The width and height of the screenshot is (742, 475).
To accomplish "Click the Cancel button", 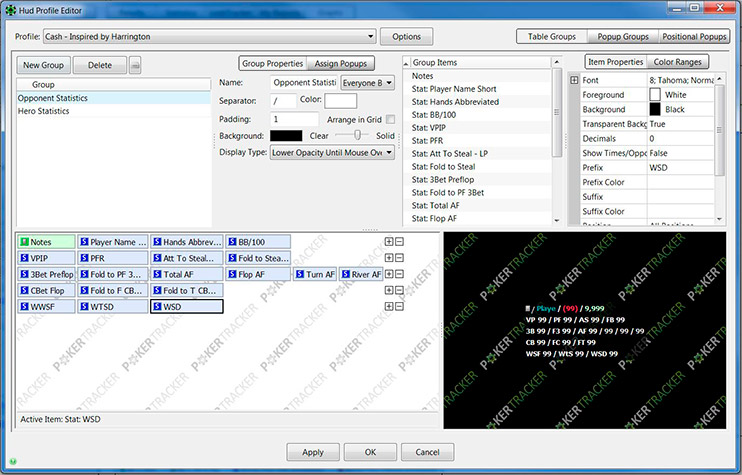I will coord(427,452).
